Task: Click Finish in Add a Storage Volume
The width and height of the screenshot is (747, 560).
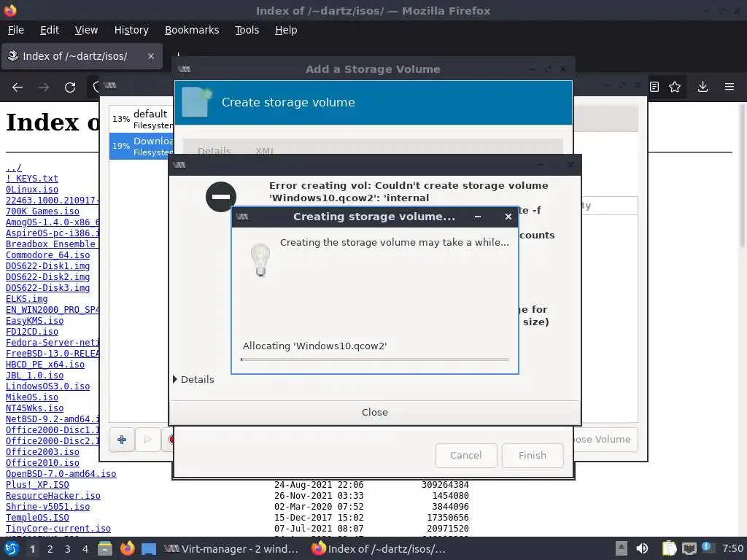Action: [532, 455]
